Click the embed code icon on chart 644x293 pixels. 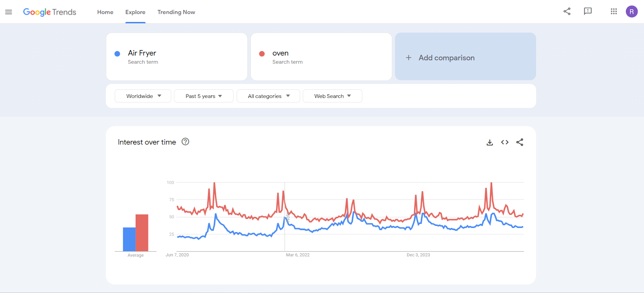[505, 142]
